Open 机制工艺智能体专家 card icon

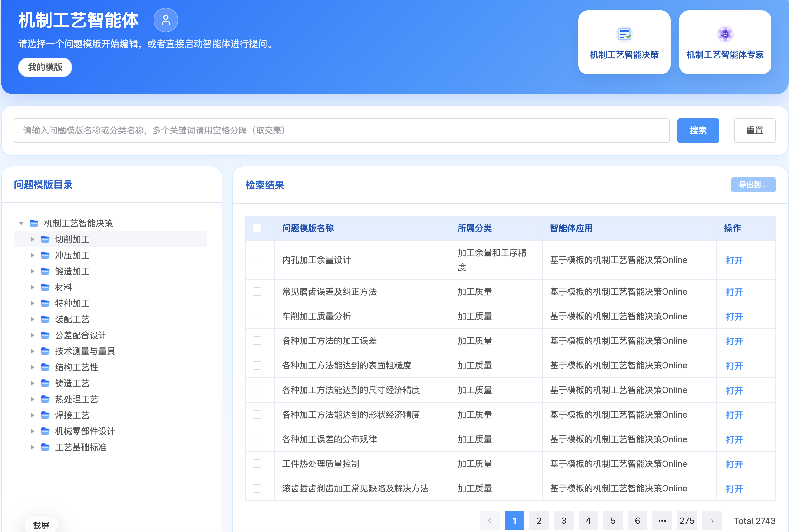point(725,34)
